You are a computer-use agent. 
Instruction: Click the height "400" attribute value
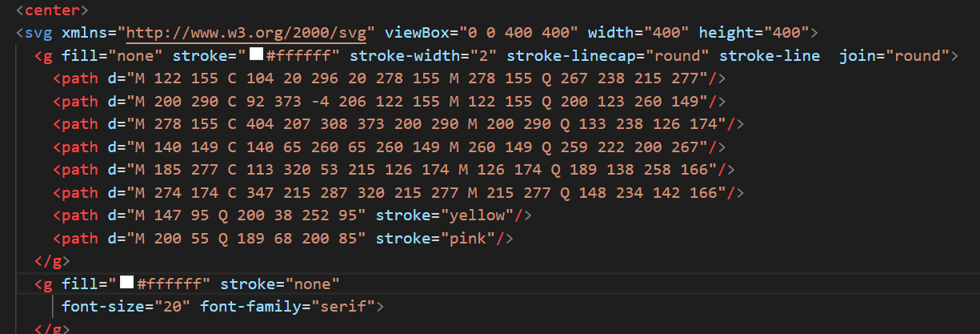coord(787,33)
